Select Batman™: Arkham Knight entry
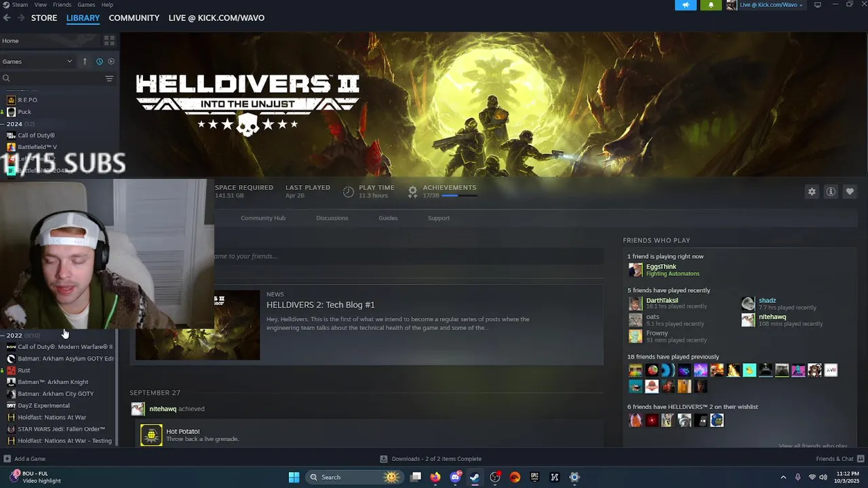This screenshot has height=488, width=868. pyautogui.click(x=53, y=382)
